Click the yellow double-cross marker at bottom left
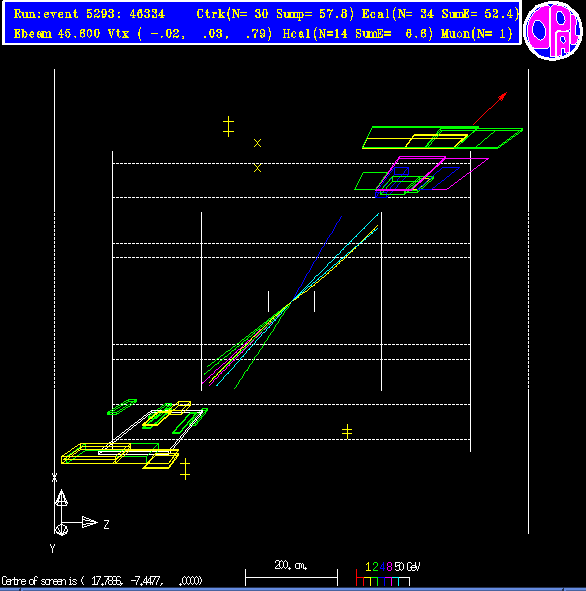The width and height of the screenshot is (586, 591). click(x=185, y=469)
